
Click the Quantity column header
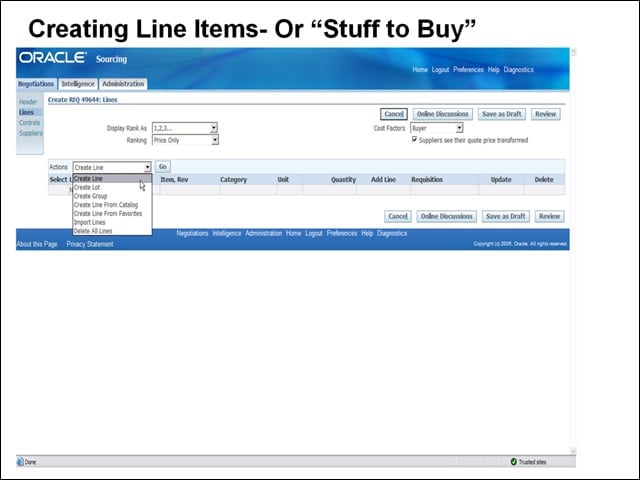[343, 180]
